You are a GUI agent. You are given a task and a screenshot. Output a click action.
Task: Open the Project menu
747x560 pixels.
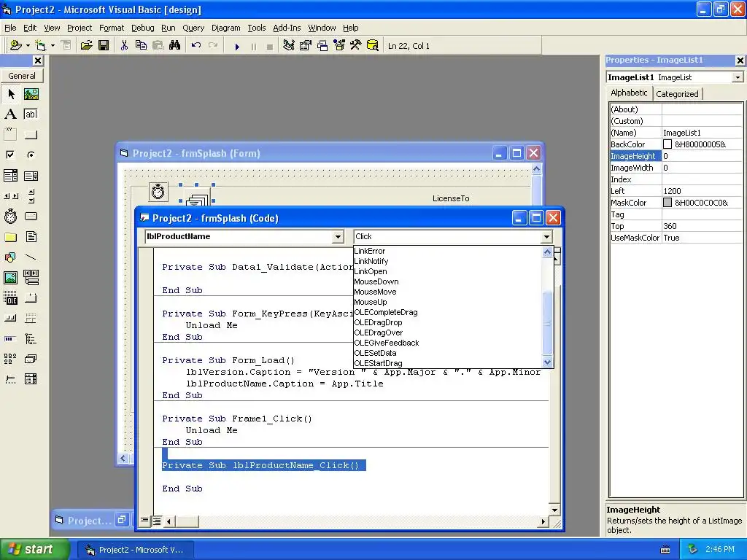(79, 28)
